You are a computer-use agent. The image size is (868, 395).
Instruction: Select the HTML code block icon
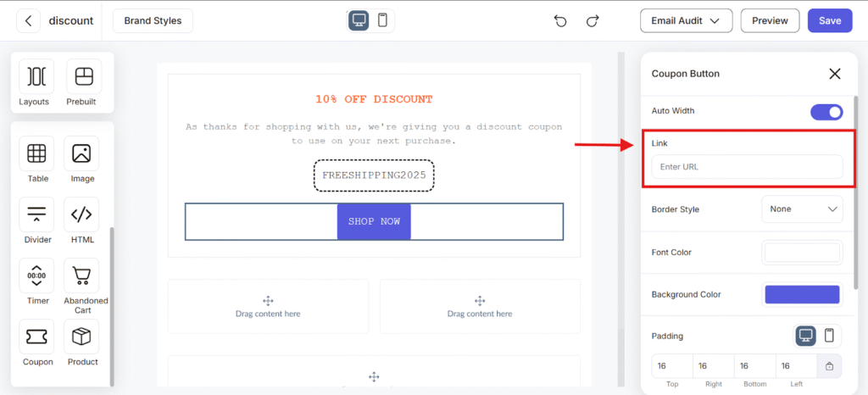pos(81,214)
